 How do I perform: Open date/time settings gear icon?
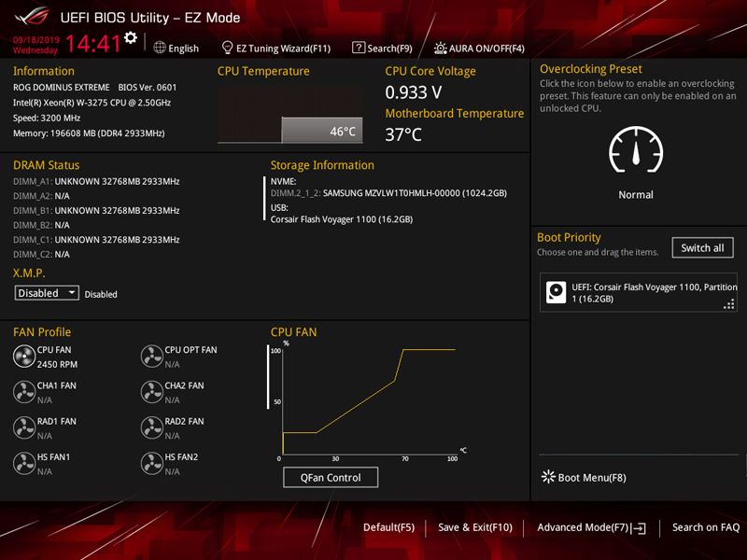(131, 38)
